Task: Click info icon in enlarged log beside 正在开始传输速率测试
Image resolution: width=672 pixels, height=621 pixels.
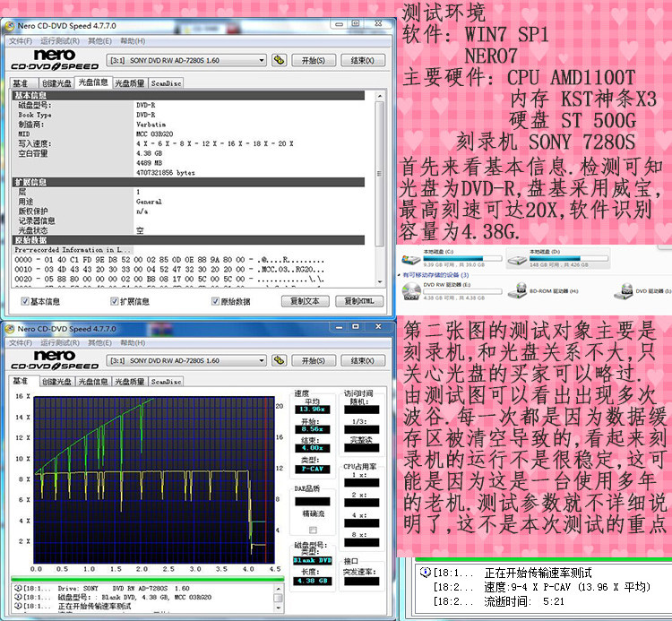Action: pos(425,572)
